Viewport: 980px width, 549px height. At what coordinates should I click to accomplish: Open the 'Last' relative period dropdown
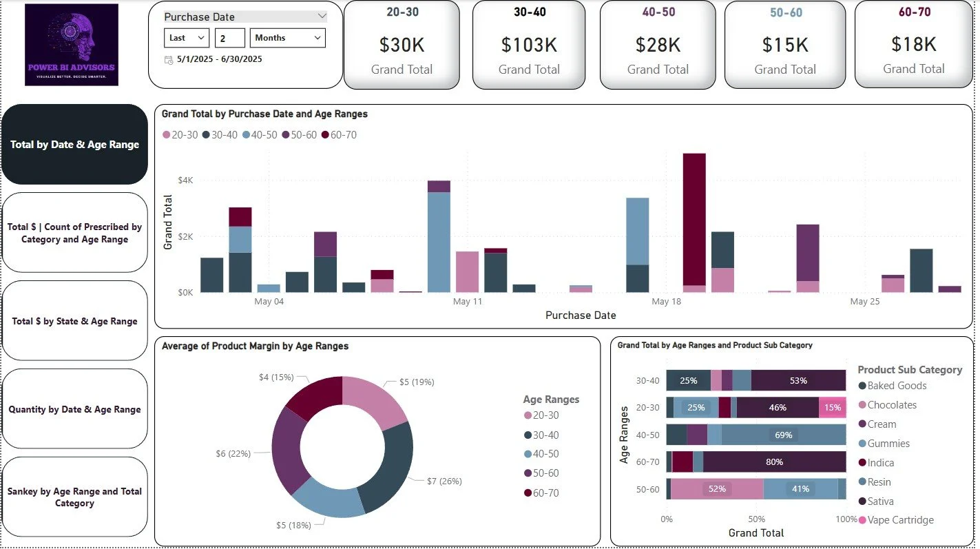186,38
